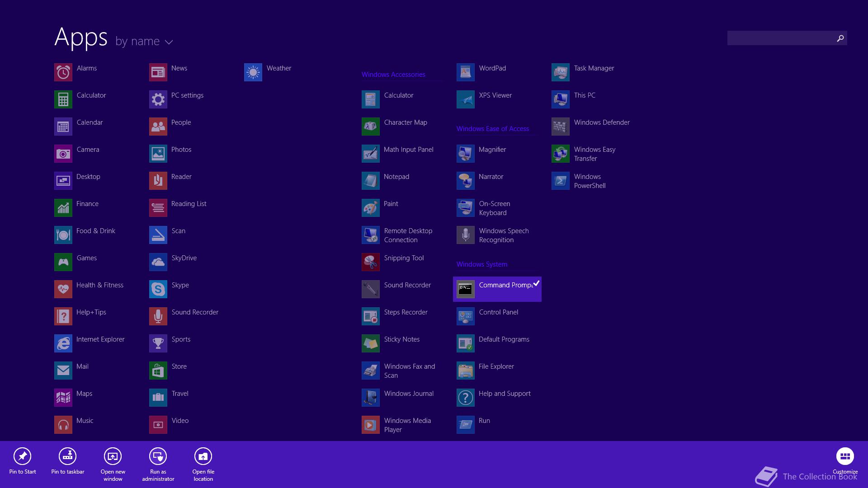Open the Paint icon
Viewport: 868px width, 488px height.
[x=371, y=208]
